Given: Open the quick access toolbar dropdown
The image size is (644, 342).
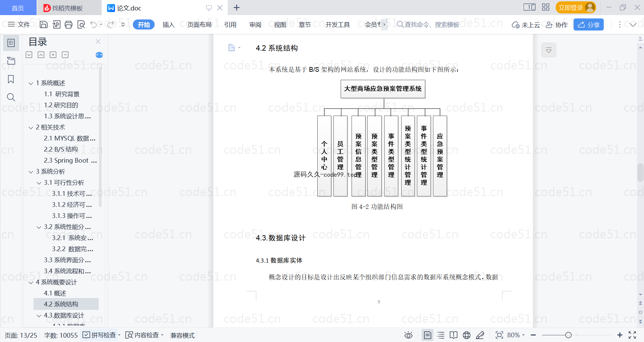Looking at the screenshot, I should coord(123,24).
